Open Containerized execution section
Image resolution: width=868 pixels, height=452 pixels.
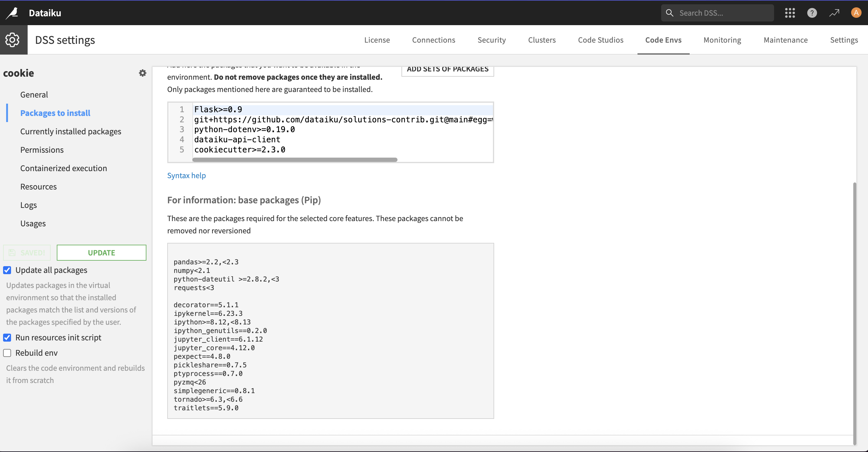point(64,168)
